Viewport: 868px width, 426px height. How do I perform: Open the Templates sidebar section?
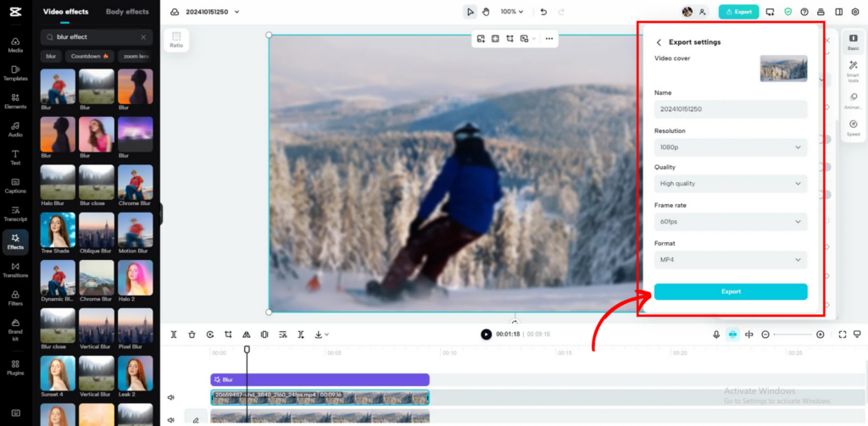point(15,73)
